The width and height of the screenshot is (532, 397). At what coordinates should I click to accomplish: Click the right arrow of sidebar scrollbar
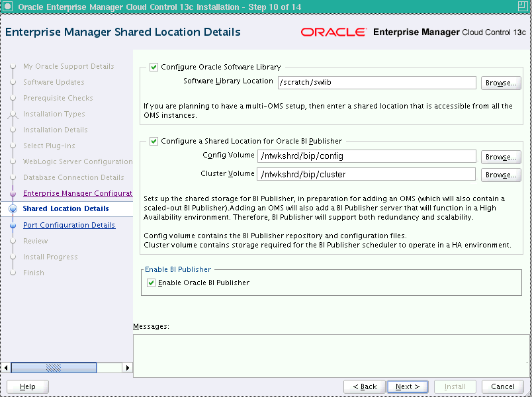127,367
